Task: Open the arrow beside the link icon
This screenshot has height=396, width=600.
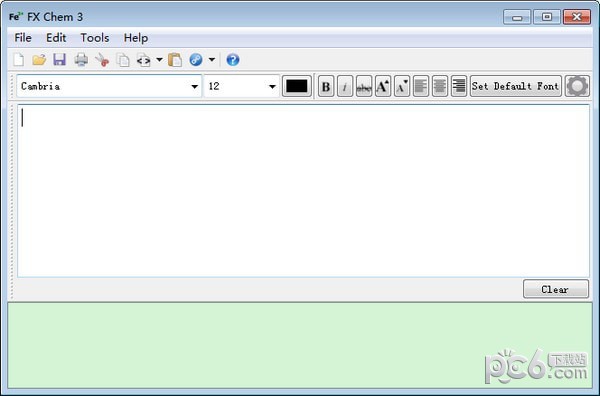Action: (x=212, y=60)
